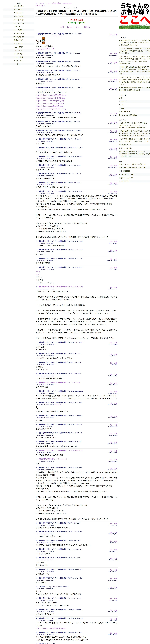Open news item 今後50年間、毎年100万人ずつ人口が減る
150x644 pixels.
pos(135,43)
